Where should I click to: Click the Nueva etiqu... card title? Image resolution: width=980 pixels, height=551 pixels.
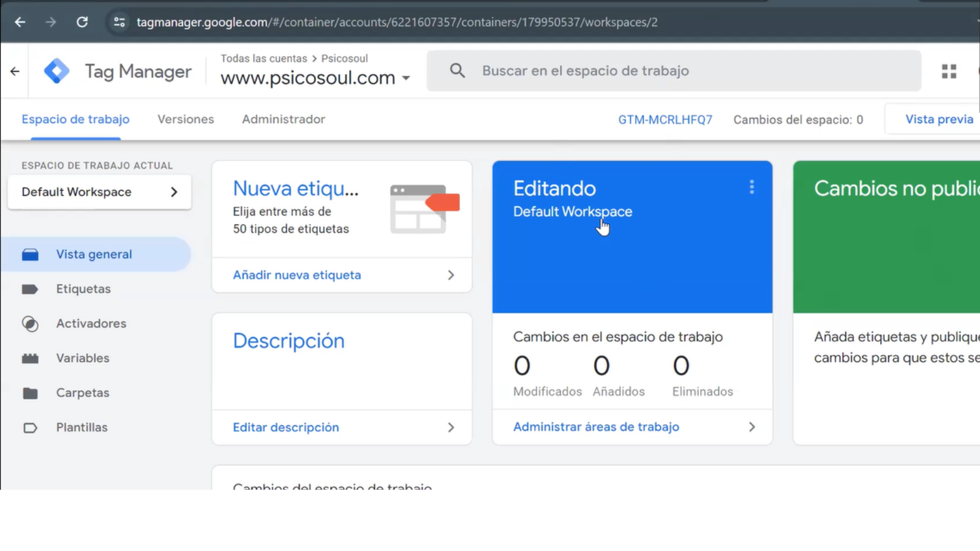(x=295, y=189)
